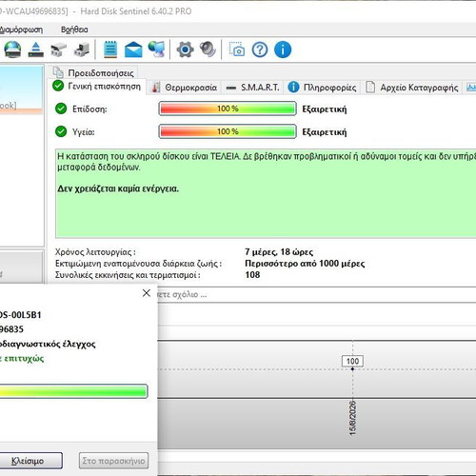This screenshot has width=476, height=476.
Task: Switch to the Θερμοκρασία tab
Action: 185,88
